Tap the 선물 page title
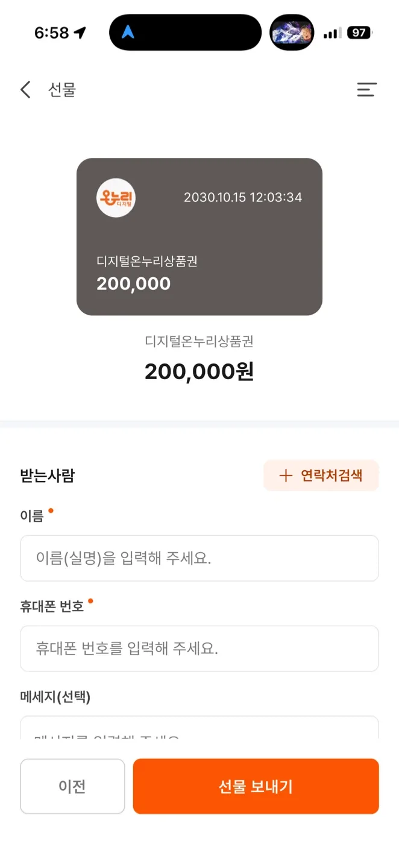 pyautogui.click(x=62, y=90)
